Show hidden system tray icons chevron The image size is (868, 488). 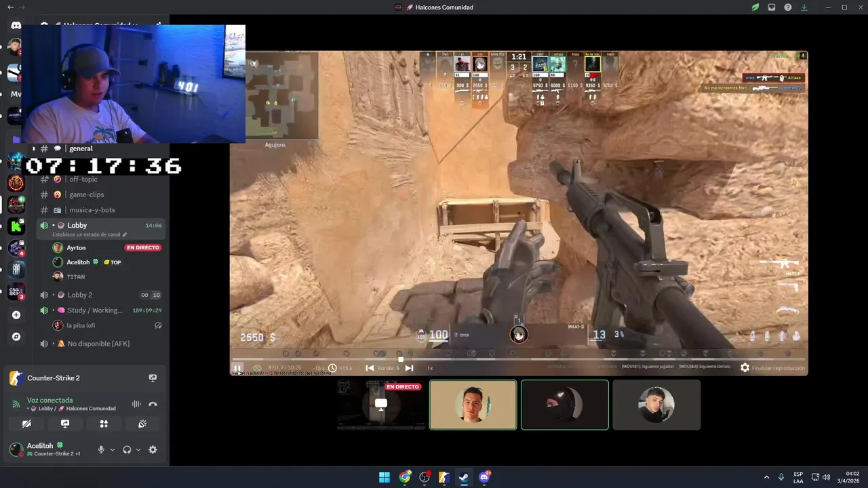click(x=767, y=477)
